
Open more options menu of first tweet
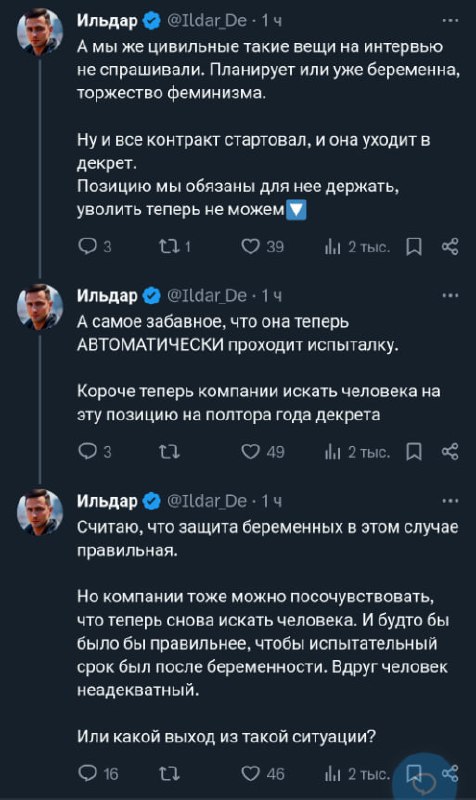click(450, 20)
